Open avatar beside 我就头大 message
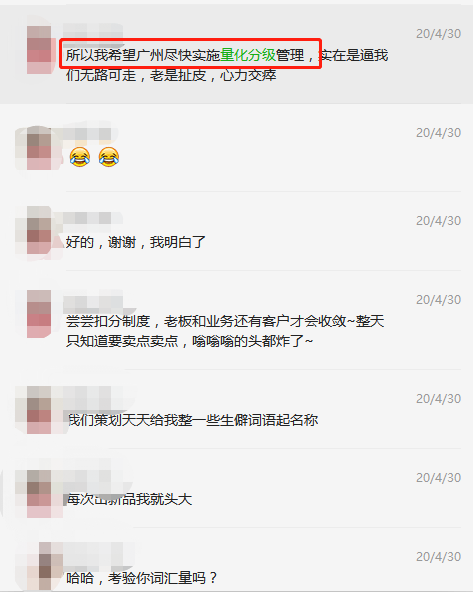The width and height of the screenshot is (473, 592). [x=39, y=493]
